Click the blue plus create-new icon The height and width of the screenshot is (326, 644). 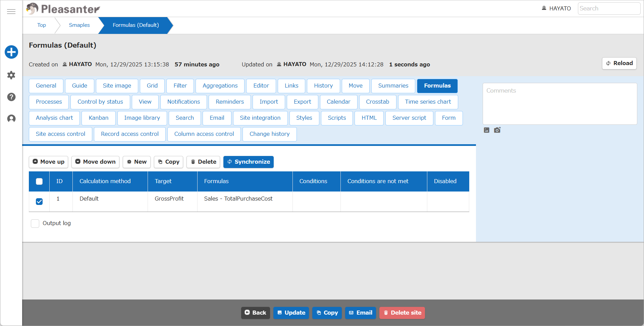(11, 52)
